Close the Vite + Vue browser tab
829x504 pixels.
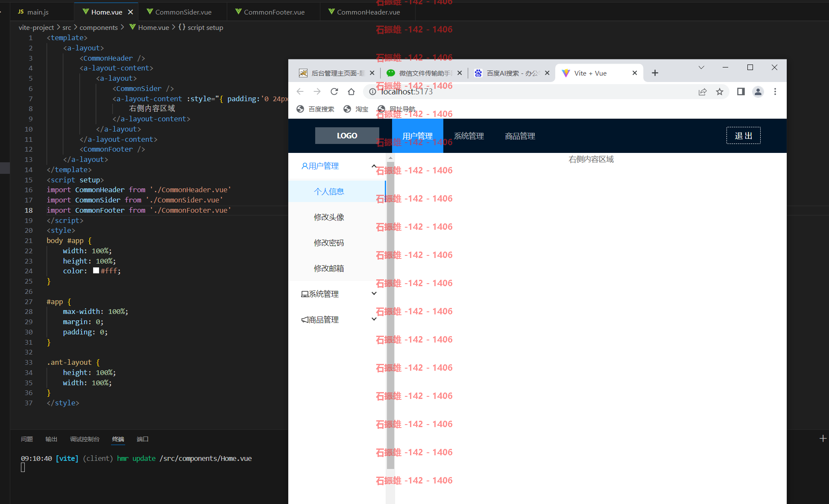[x=635, y=73]
